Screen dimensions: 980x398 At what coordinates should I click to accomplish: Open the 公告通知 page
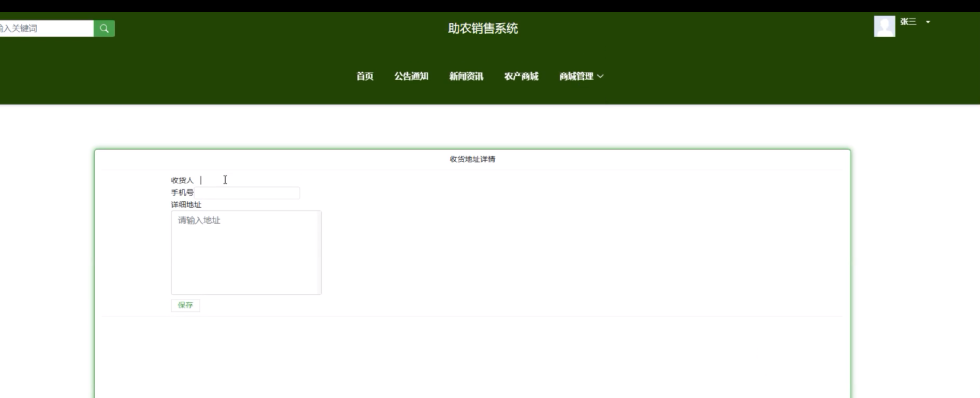click(x=411, y=77)
